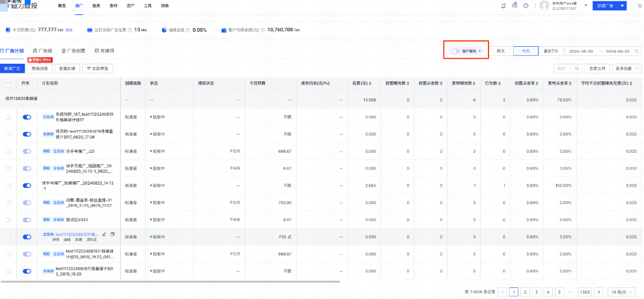Viewport: 644px width, 299px height.
Task: Go to page 3 in pagination
Action: (537, 292)
